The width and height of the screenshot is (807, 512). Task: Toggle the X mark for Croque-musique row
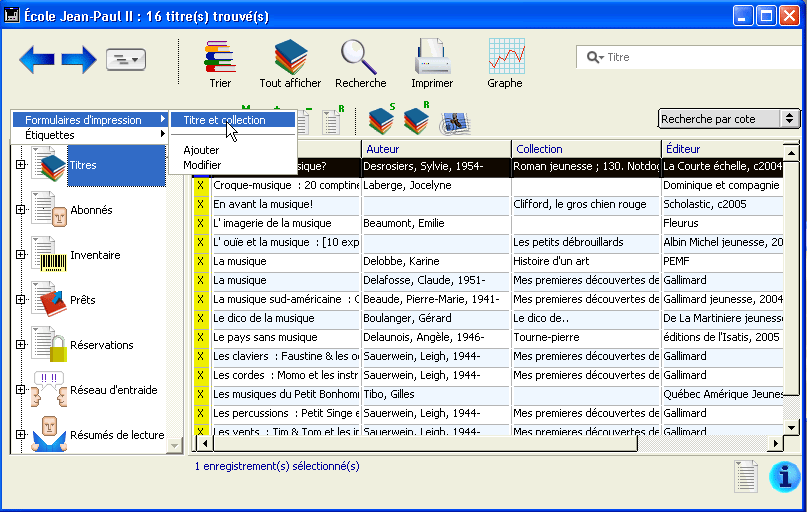coord(201,186)
